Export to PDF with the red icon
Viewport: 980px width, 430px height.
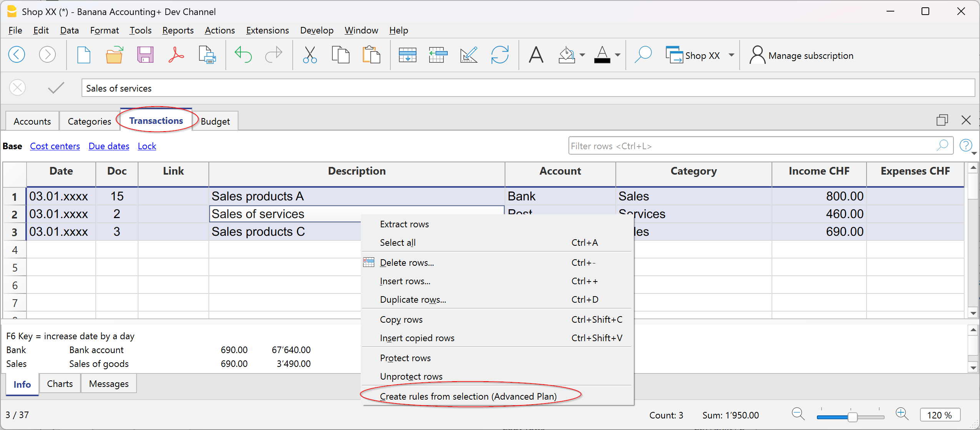click(x=176, y=55)
